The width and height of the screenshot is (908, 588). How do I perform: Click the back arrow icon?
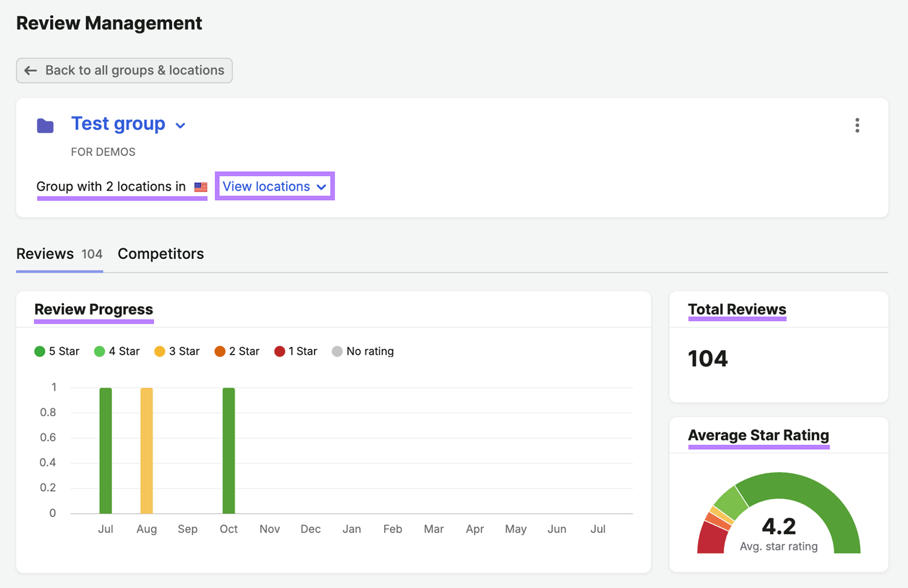(x=31, y=70)
